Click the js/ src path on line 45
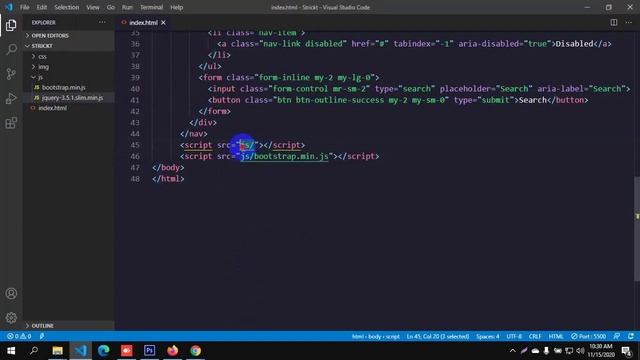Viewport: 640px width, 360px height. pyautogui.click(x=247, y=145)
